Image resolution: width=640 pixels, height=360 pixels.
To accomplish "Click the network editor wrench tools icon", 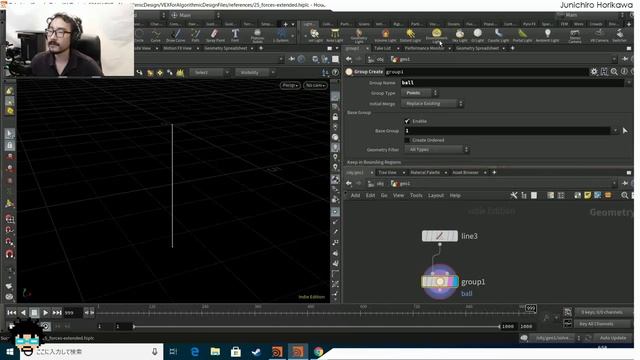I will click(514, 196).
